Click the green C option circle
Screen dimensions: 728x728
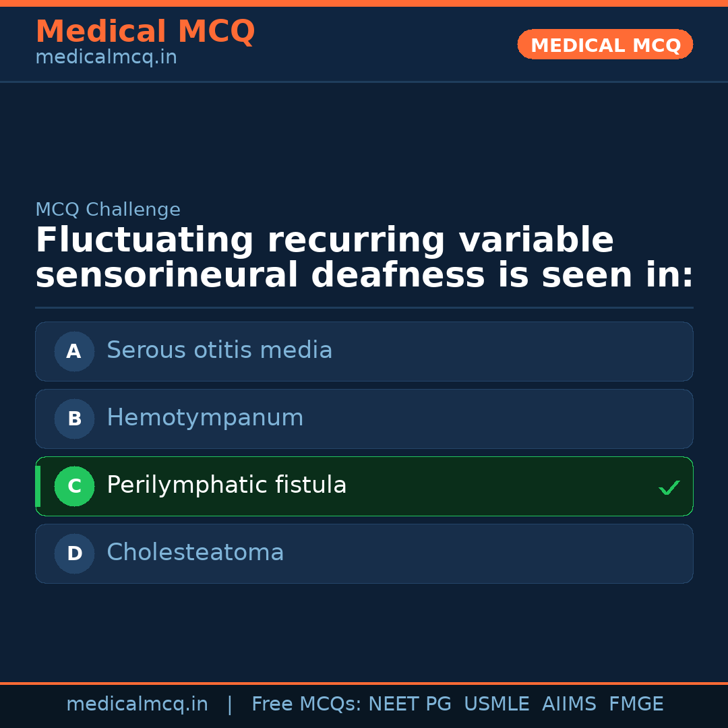tap(74, 486)
